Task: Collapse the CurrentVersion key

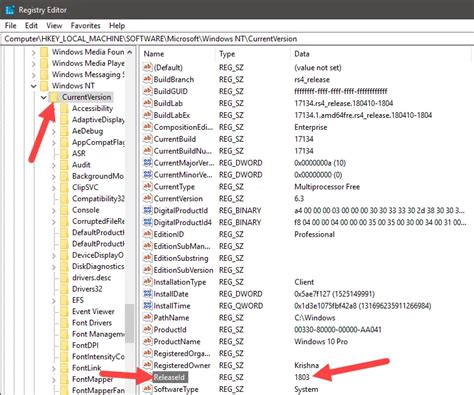Action: (44, 97)
